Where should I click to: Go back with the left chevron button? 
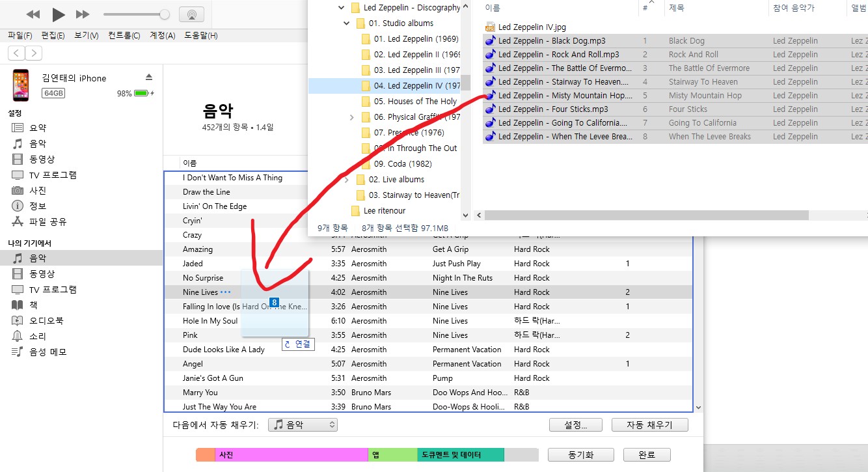[x=17, y=53]
